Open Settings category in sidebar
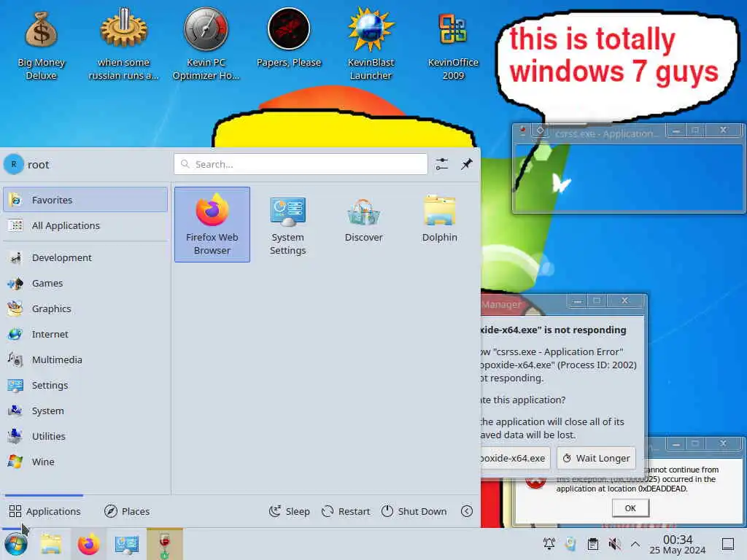The image size is (747, 560). 85,385
